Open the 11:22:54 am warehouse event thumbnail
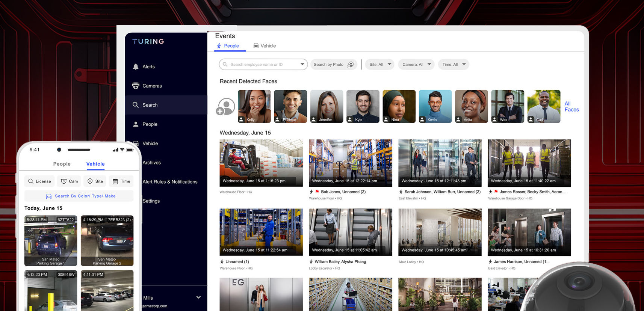 pos(261,232)
